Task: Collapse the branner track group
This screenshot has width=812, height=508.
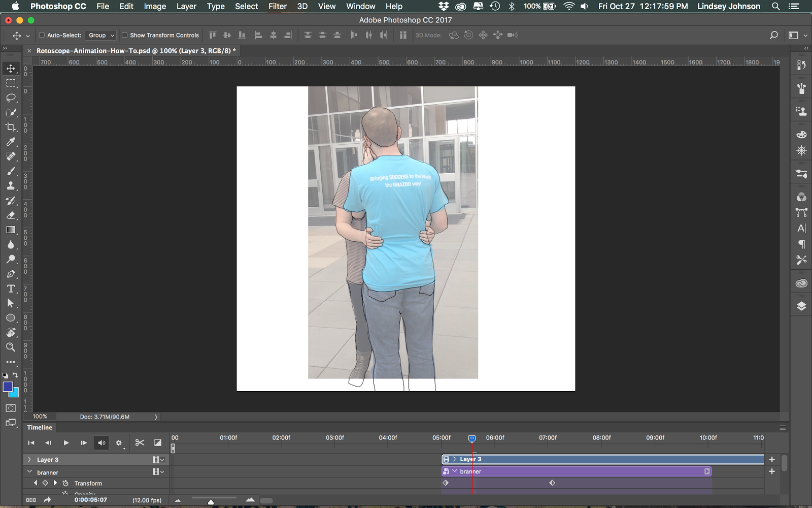Action: (x=29, y=472)
